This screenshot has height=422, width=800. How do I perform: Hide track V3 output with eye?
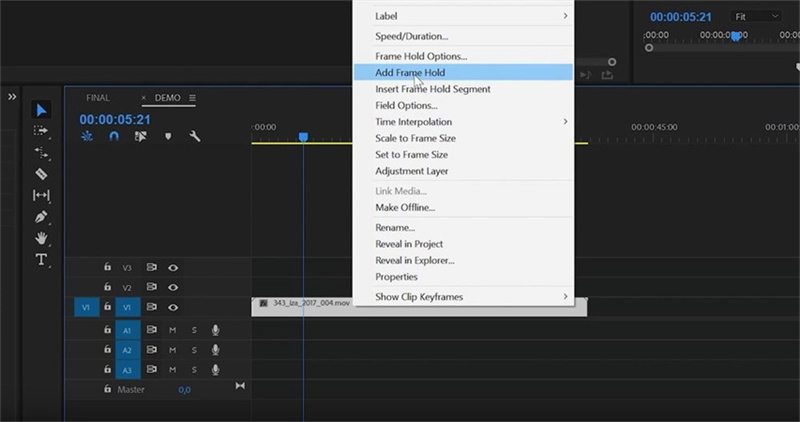point(173,267)
